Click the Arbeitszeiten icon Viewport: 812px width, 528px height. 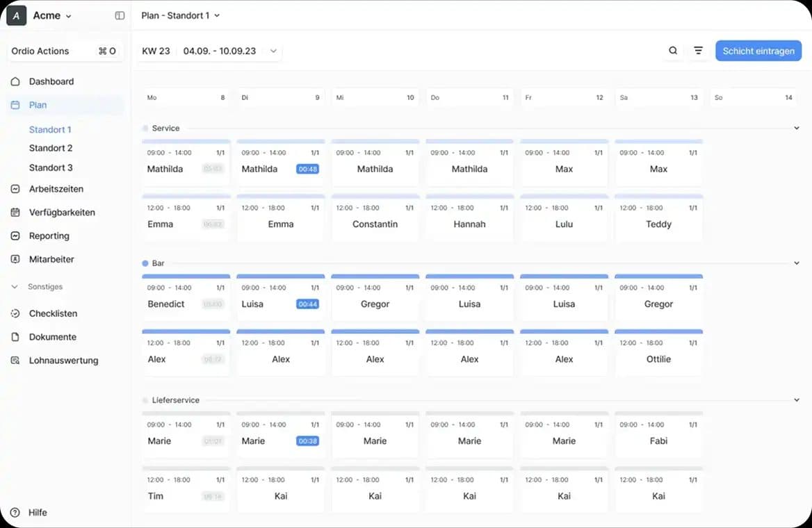[15, 189]
